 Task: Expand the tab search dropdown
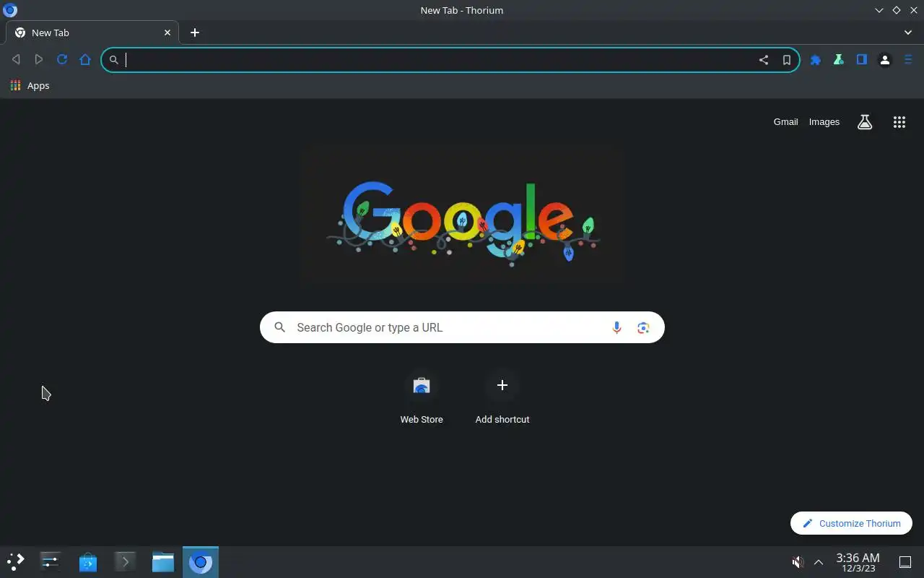908,33
